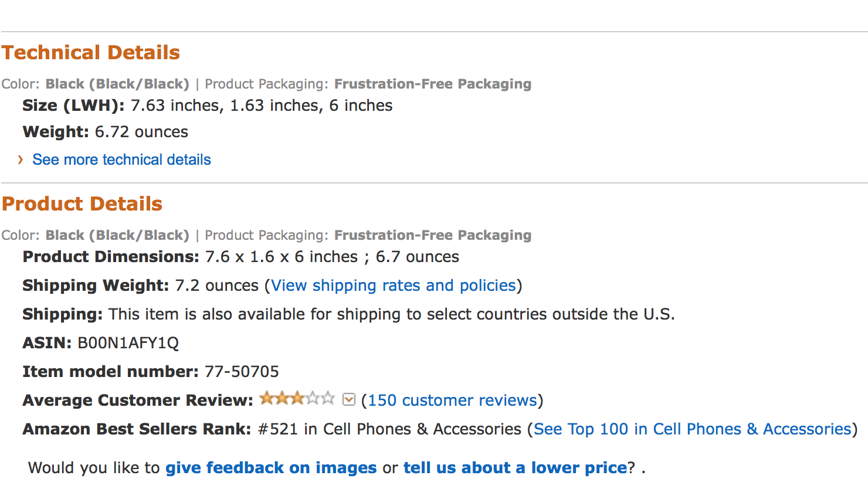Click the three-star average rating icon
Image resolution: width=868 pixels, height=489 pixels.
[297, 399]
